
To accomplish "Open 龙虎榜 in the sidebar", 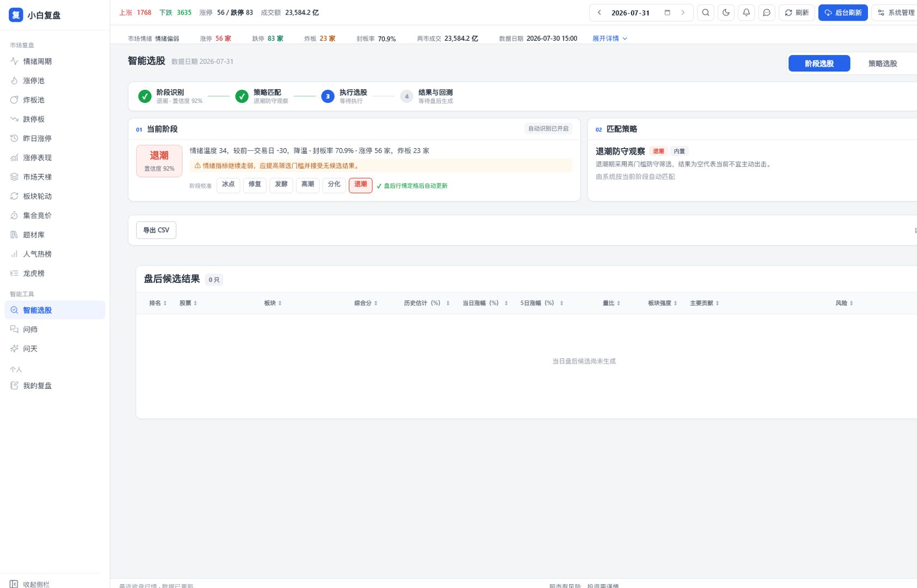I will point(54,273).
